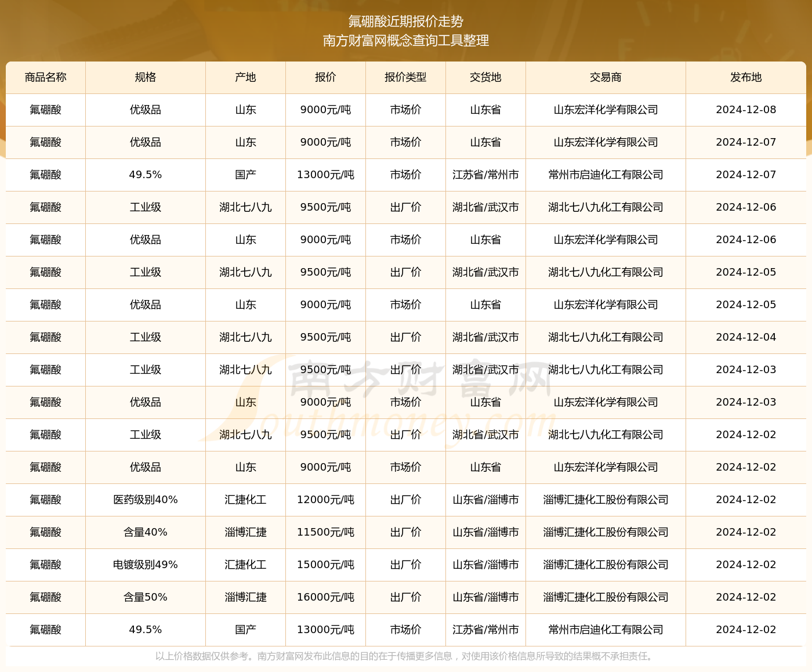Select 湖北七八九化工有限公司 in the 2024-12-06 row

click(606, 207)
